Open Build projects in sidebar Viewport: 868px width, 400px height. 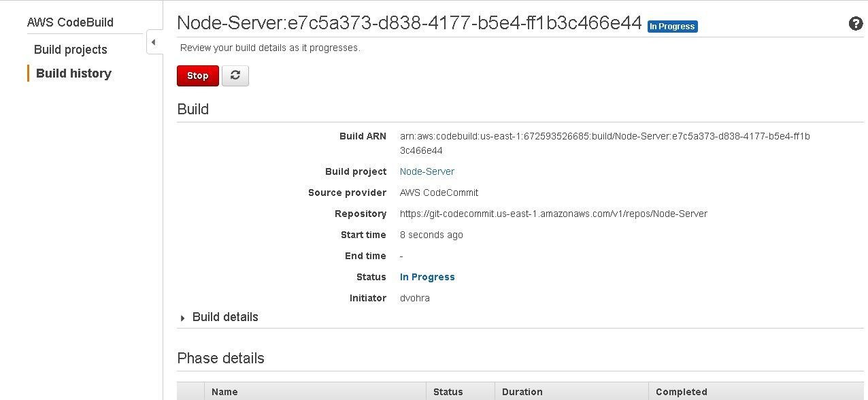click(71, 50)
